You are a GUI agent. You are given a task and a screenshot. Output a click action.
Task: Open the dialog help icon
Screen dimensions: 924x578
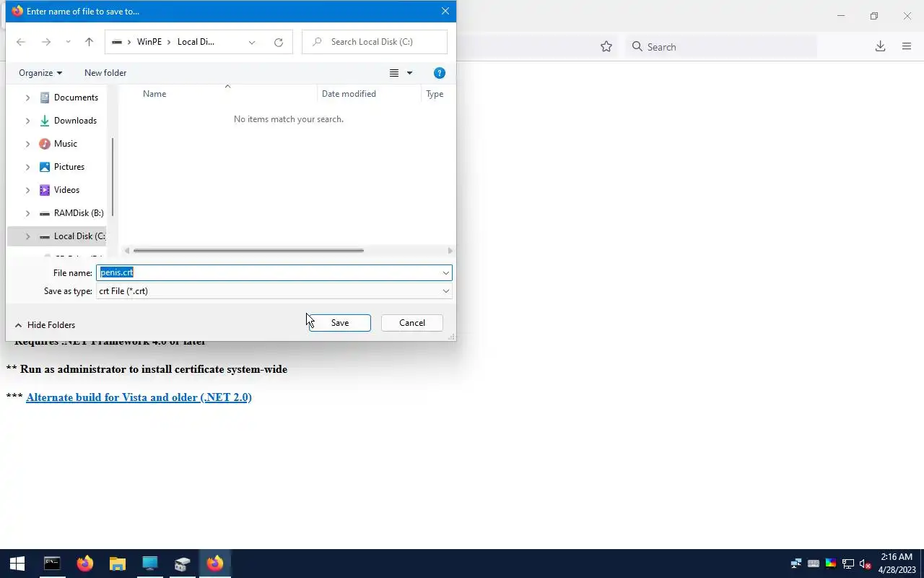point(439,73)
